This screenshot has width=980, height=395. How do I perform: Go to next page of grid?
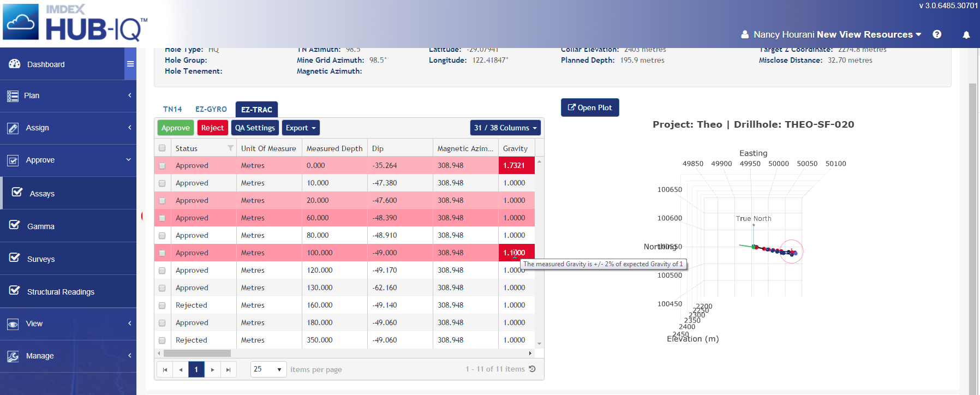coord(213,369)
